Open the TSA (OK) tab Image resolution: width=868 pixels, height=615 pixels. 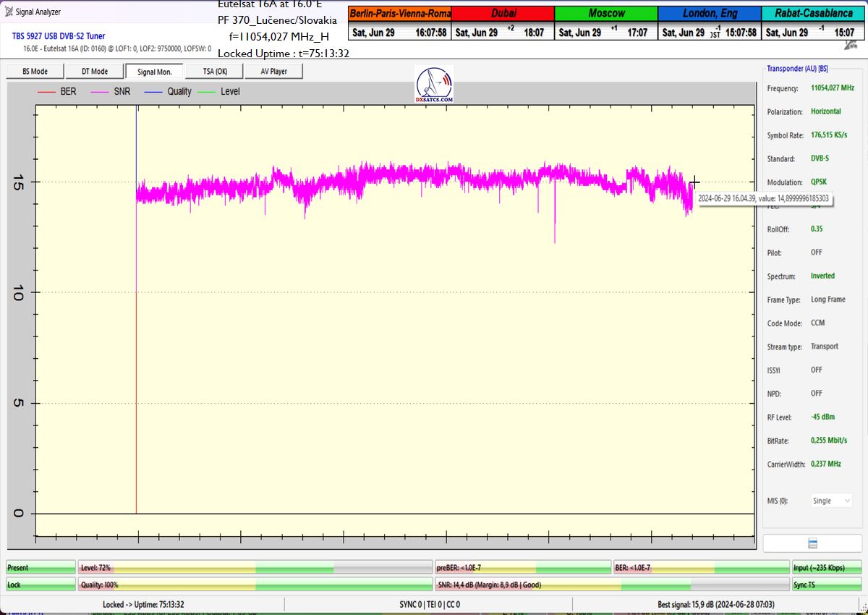coord(213,72)
